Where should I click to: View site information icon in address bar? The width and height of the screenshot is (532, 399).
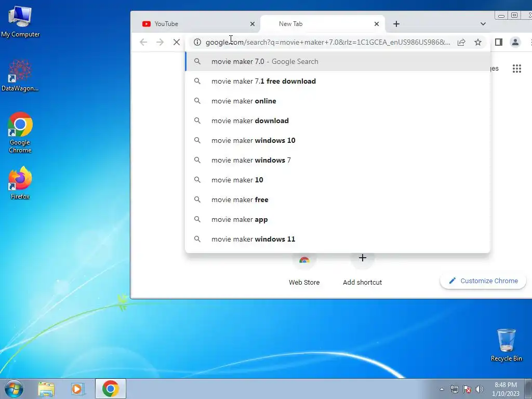click(x=197, y=42)
